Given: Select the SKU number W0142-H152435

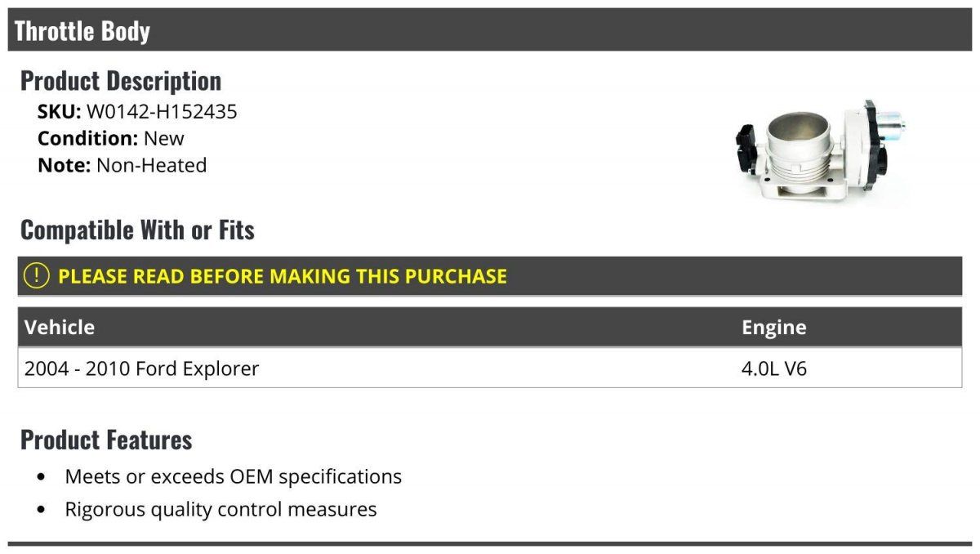Looking at the screenshot, I should pyautogui.click(x=162, y=112).
